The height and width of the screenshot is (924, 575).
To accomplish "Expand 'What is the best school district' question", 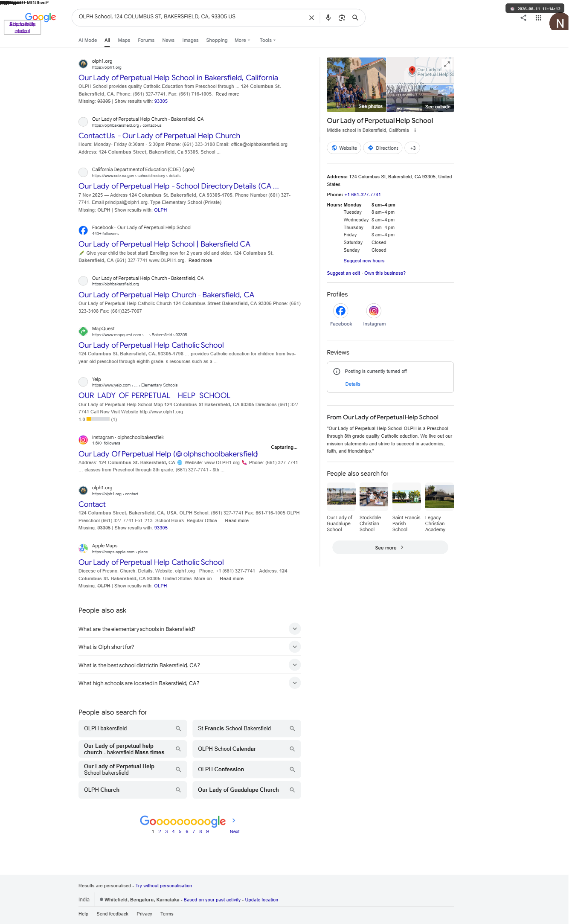I will [x=295, y=665].
